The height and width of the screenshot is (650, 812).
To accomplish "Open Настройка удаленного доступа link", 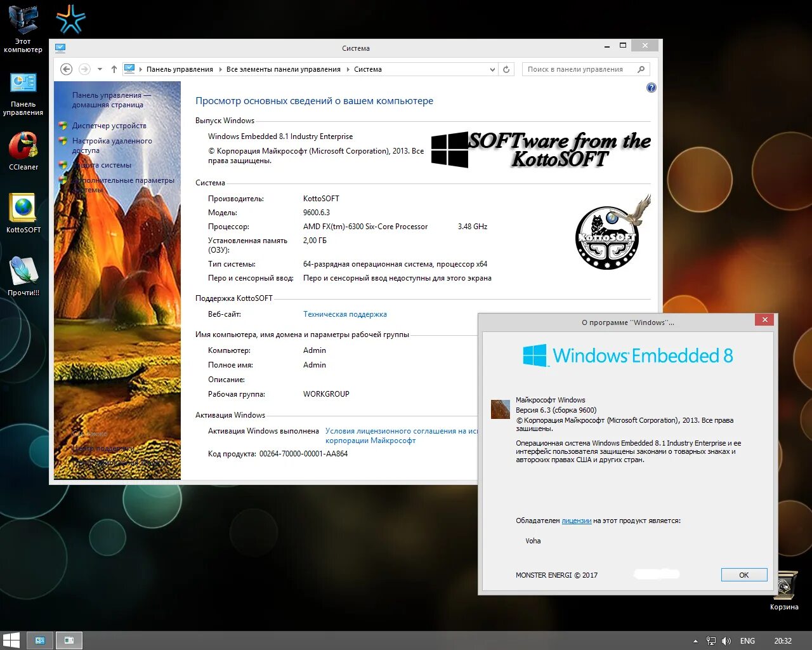I will click(112, 145).
